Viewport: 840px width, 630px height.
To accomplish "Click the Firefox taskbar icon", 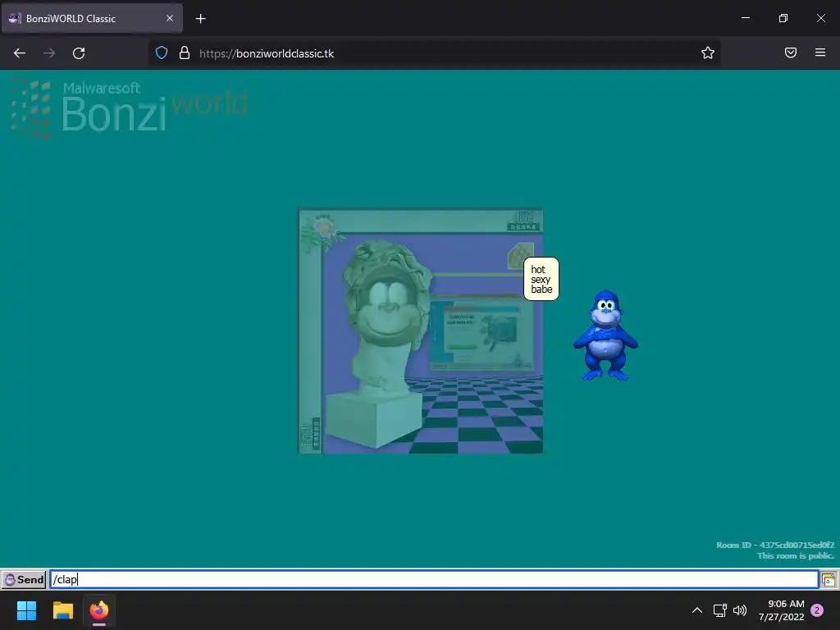I will [x=99, y=610].
